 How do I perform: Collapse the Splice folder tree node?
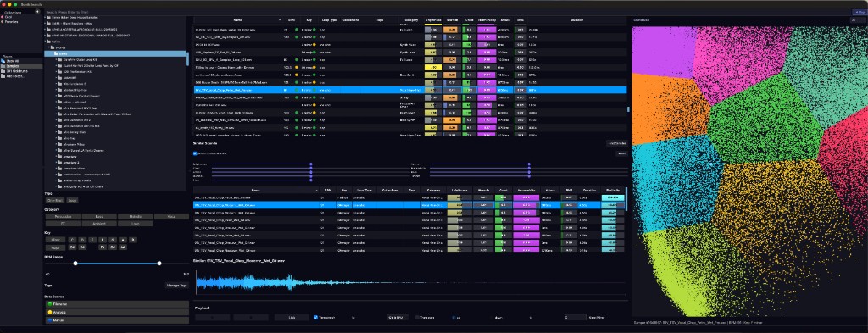[x=46, y=41]
